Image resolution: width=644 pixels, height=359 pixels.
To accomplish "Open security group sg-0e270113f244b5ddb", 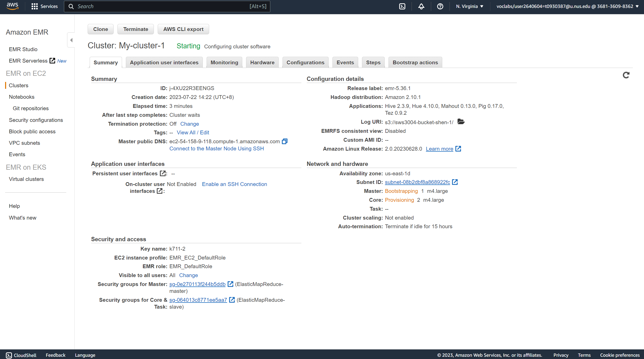I will [197, 284].
